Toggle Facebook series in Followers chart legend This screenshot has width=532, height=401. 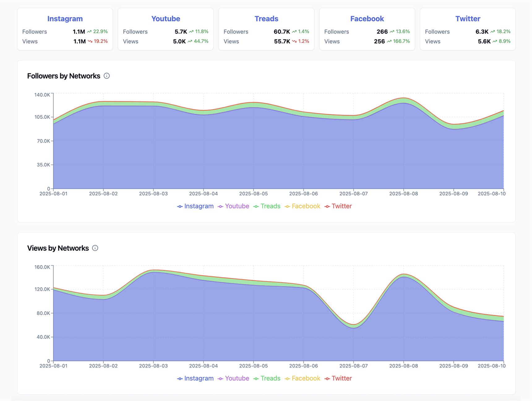(x=302, y=206)
